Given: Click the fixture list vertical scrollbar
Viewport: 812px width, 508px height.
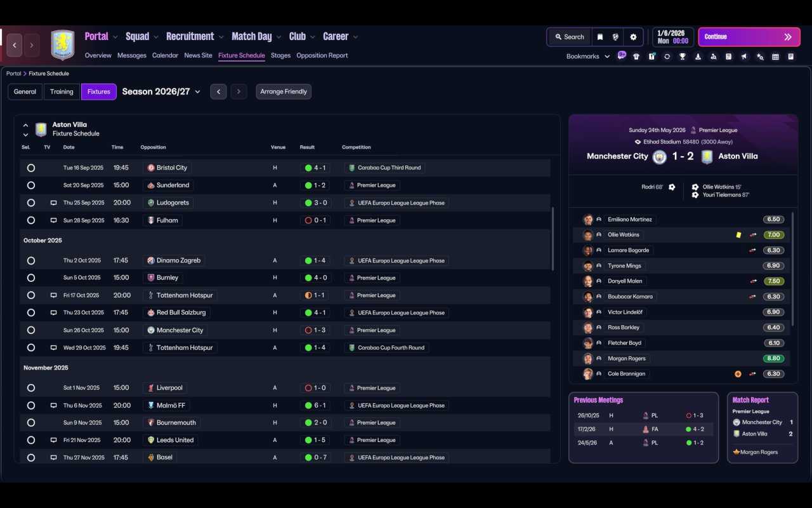Looking at the screenshot, I should [553, 238].
